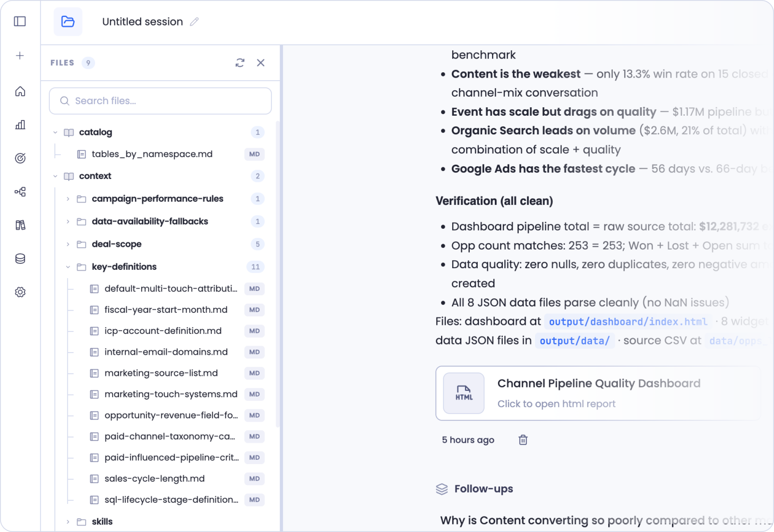Edit session name with pencil icon

(x=194, y=22)
